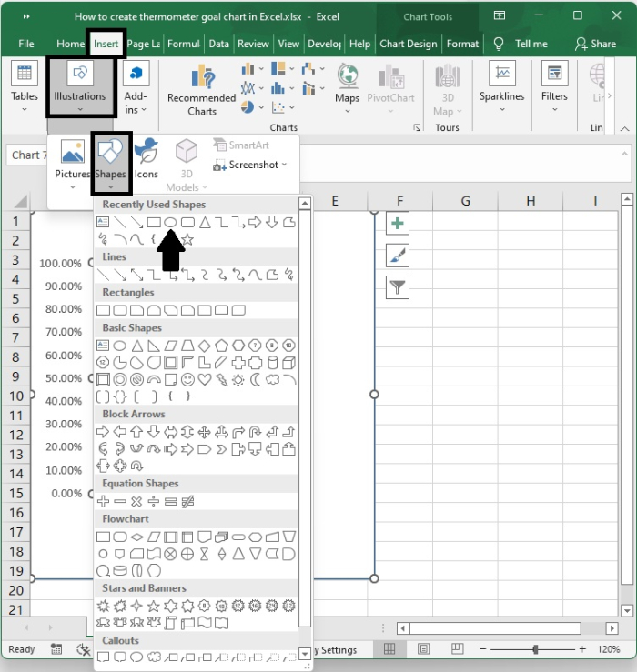Select the Rectangle in Recently Used Shapes

(x=154, y=222)
